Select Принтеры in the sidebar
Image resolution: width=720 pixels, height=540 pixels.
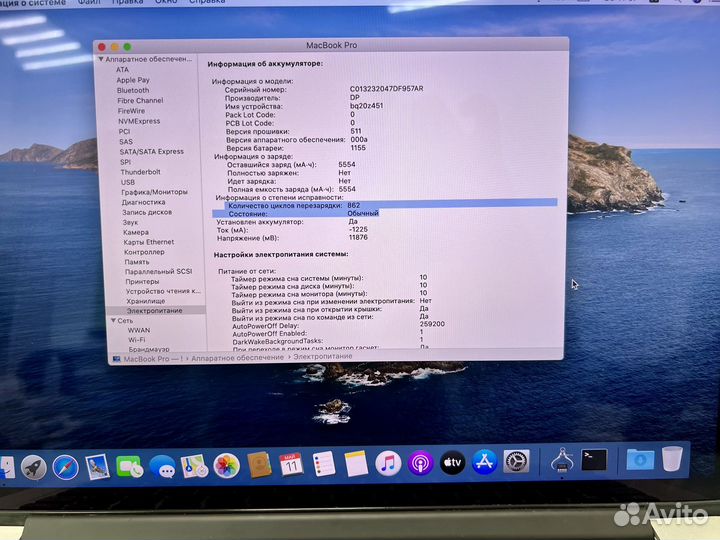point(142,282)
